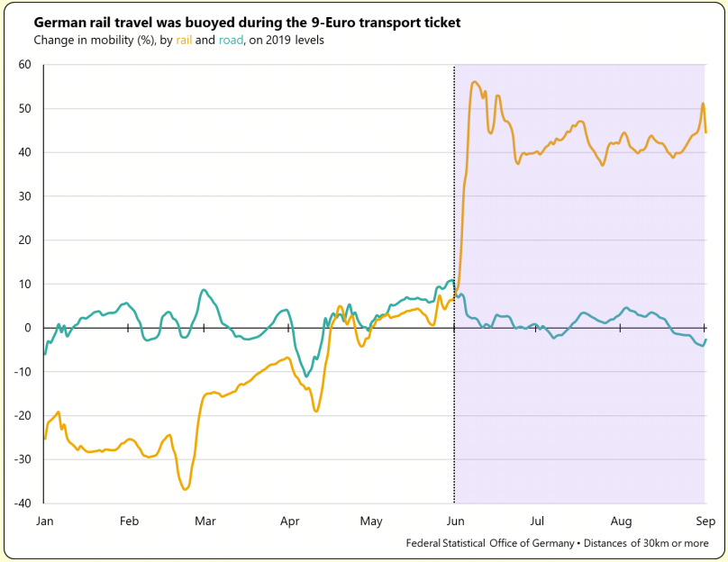This screenshot has height=562, width=728.
Task: Click the rail line peak near 56
Action: (475, 82)
